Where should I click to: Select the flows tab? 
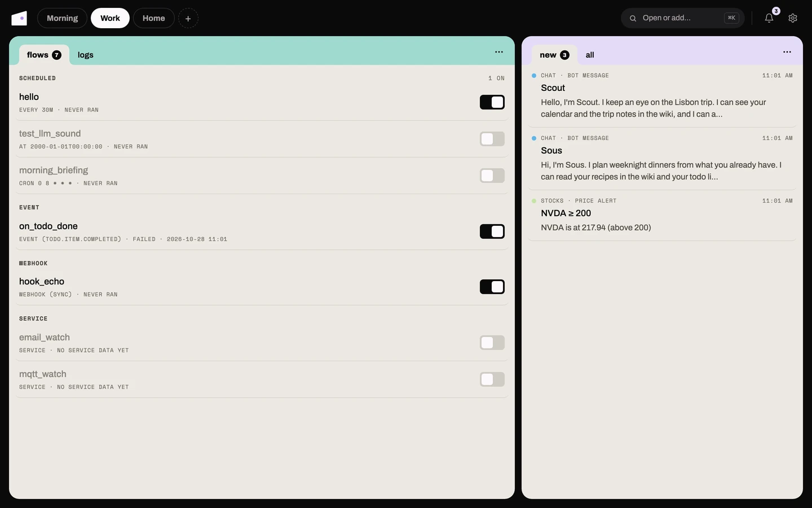tap(44, 55)
